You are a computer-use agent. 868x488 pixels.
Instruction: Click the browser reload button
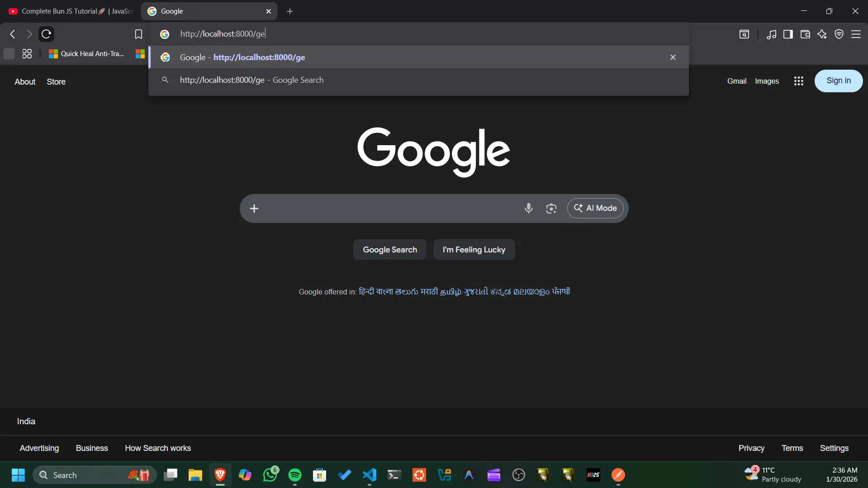point(46,34)
